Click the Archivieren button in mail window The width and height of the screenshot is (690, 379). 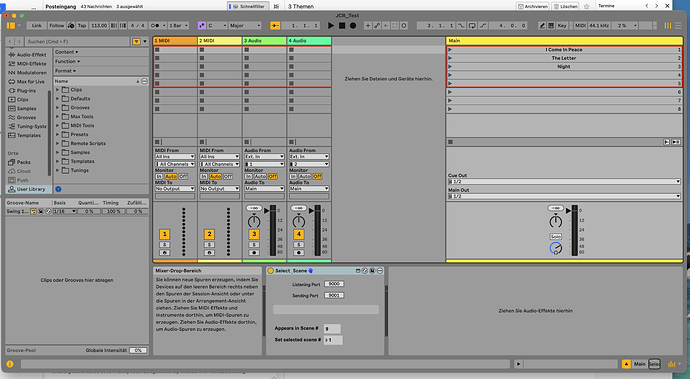533,6
